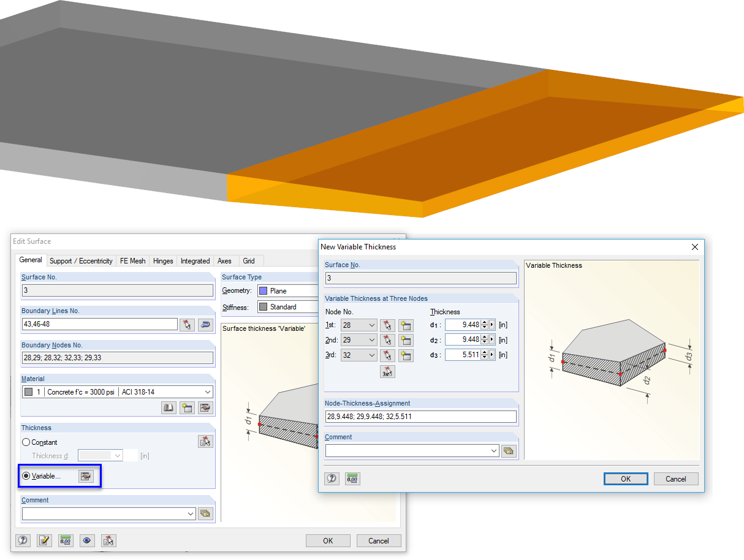Select boundary lines graphically with the pick icon

click(x=188, y=325)
